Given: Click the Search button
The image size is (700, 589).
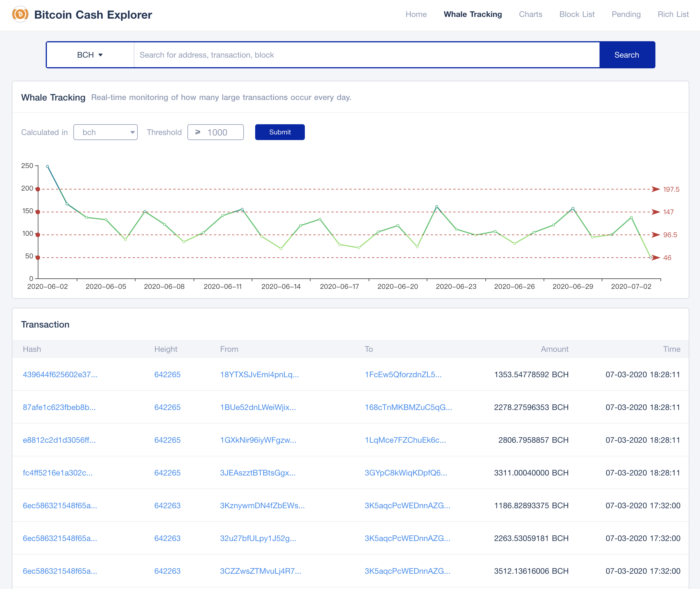Looking at the screenshot, I should 627,55.
